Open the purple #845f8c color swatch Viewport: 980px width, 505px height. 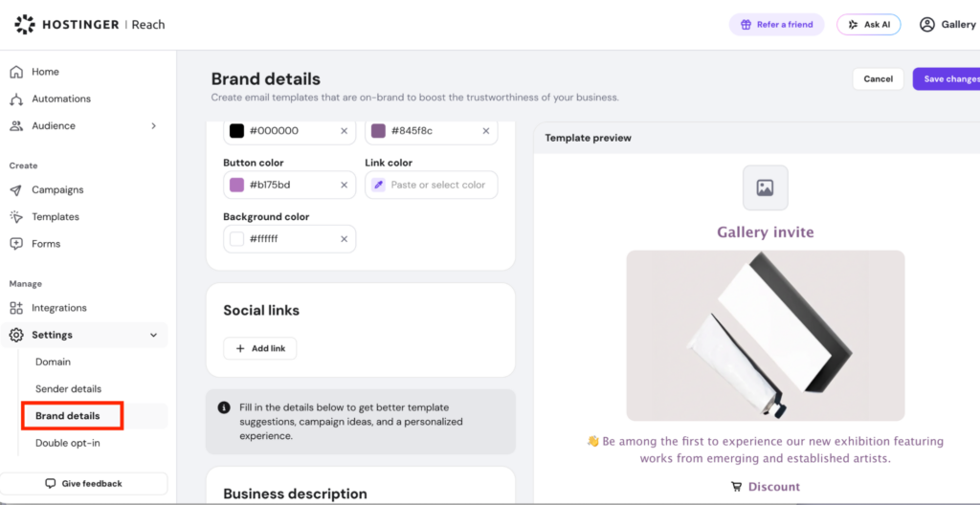(378, 131)
